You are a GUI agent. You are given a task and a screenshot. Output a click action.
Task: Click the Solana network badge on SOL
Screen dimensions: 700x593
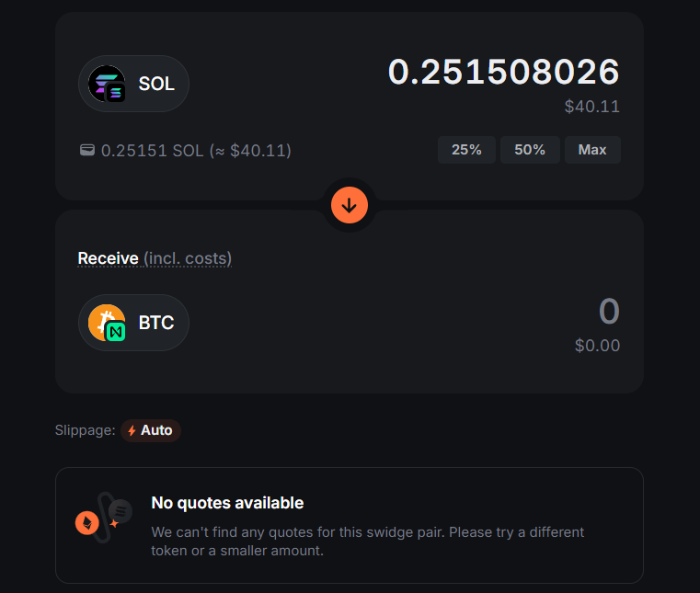coord(116,93)
